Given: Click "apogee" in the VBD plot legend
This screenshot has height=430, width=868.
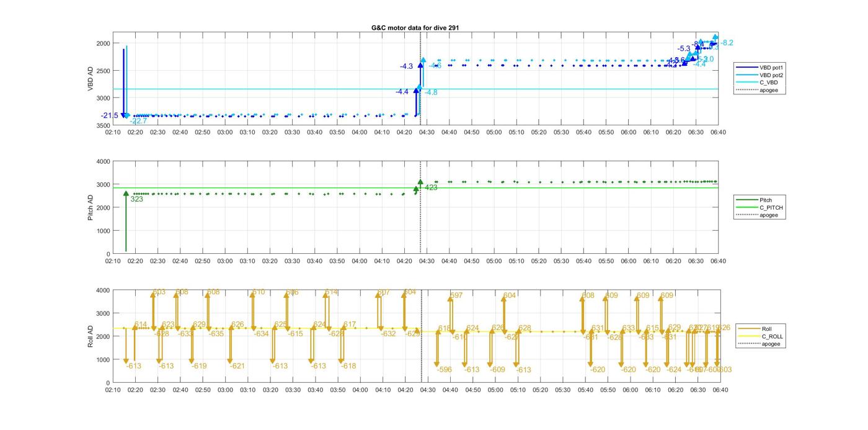Looking at the screenshot, I should [x=759, y=90].
